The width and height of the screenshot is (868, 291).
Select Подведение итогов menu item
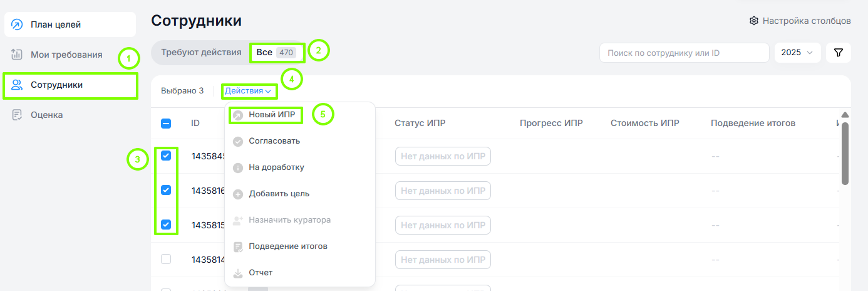(287, 246)
